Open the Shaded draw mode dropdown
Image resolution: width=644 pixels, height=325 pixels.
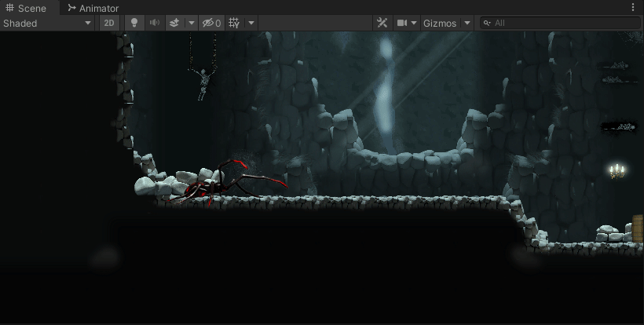click(47, 23)
